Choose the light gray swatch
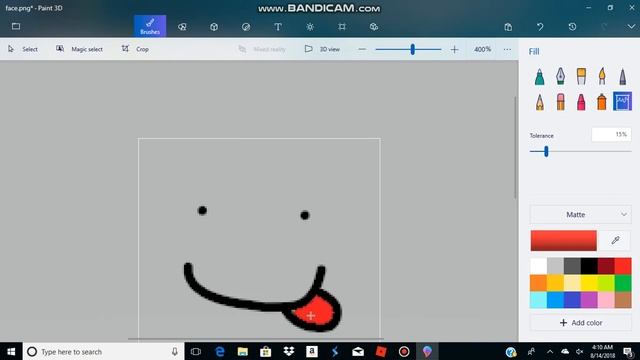 click(555, 266)
